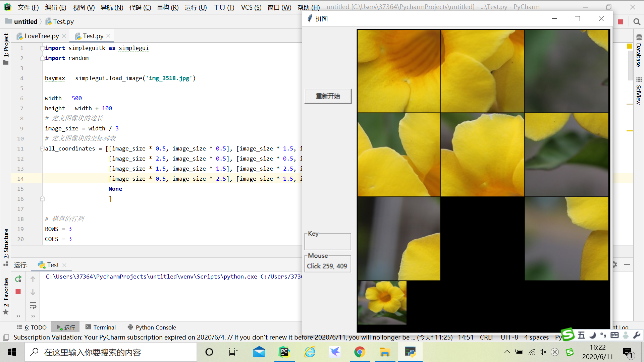This screenshot has height=362, width=644.
Task: Click the yellow flower puzzle tile in center
Action: pyautogui.click(x=482, y=155)
